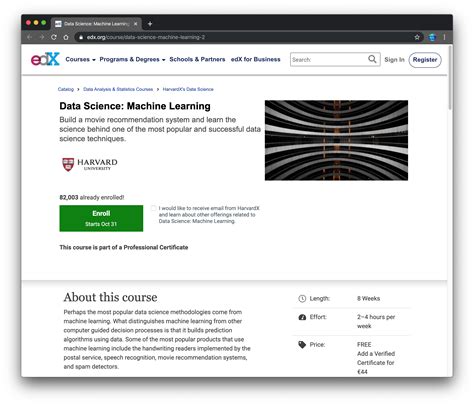Screen dimensions: 474x405
Task: Open Data Analysis & Statistics Courses breadcrumb
Action: click(118, 89)
